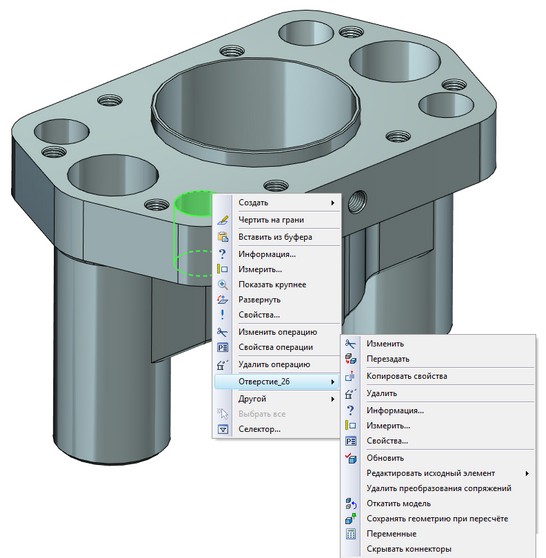Expand the Другой submenu arrow
This screenshot has width=546, height=558.
click(332, 399)
